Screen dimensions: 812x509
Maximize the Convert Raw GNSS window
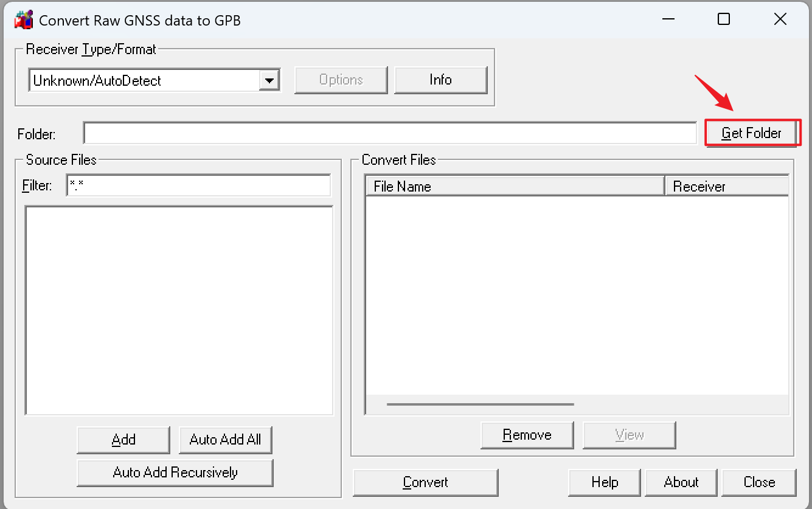[724, 19]
